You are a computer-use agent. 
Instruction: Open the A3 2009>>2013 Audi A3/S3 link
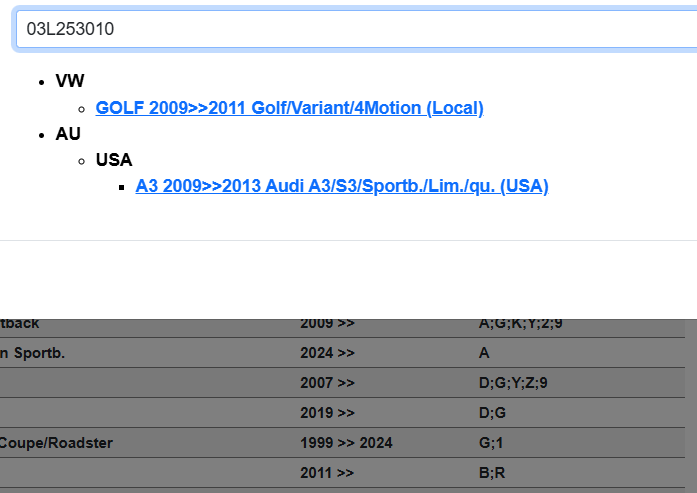[341, 186]
